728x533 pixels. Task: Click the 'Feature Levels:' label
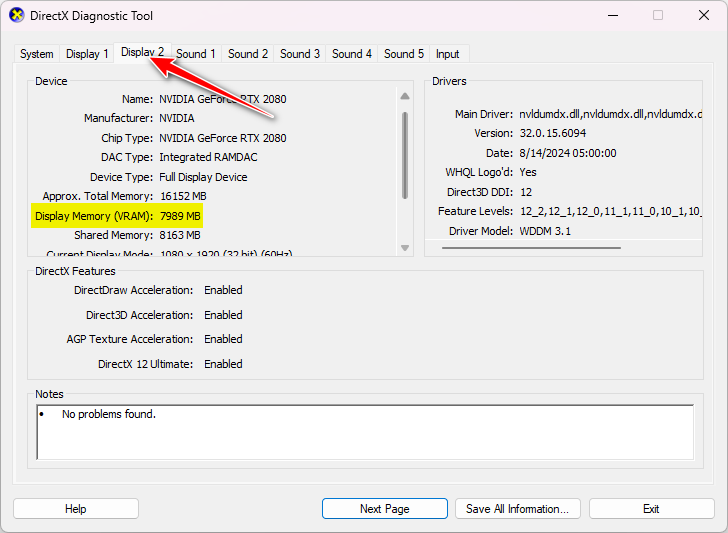coord(475,211)
